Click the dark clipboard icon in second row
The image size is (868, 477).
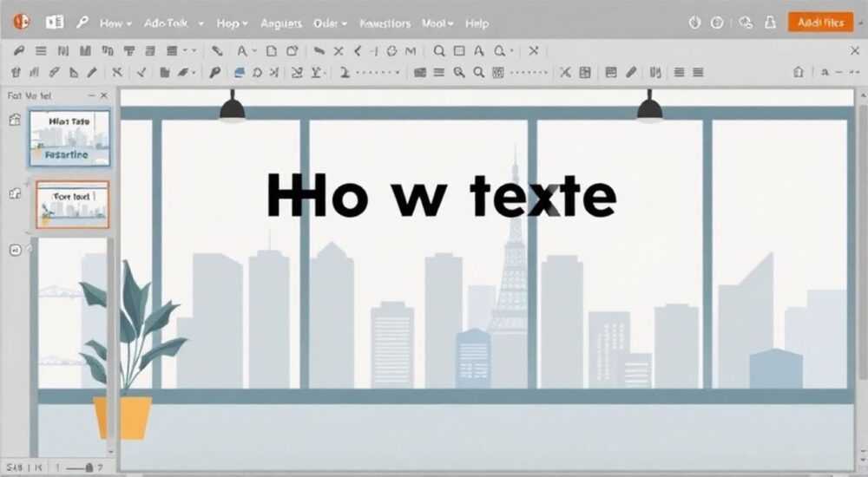164,72
